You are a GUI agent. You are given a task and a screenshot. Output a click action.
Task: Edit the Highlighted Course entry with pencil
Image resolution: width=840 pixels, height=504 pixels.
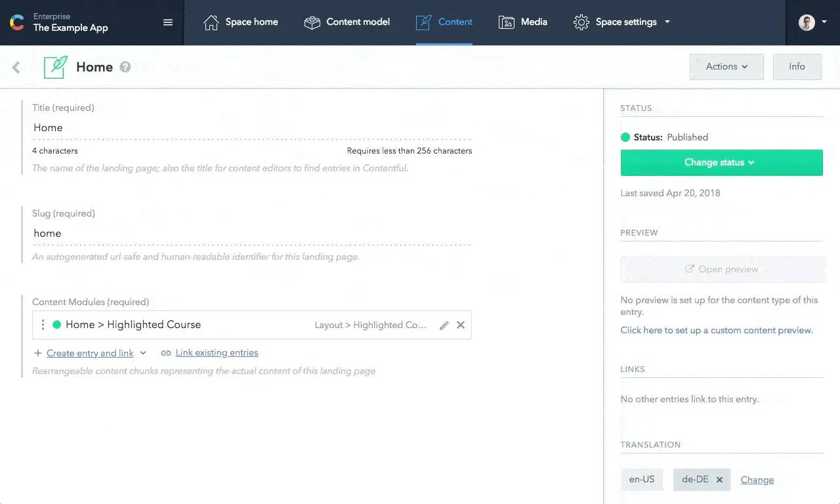coord(444,325)
